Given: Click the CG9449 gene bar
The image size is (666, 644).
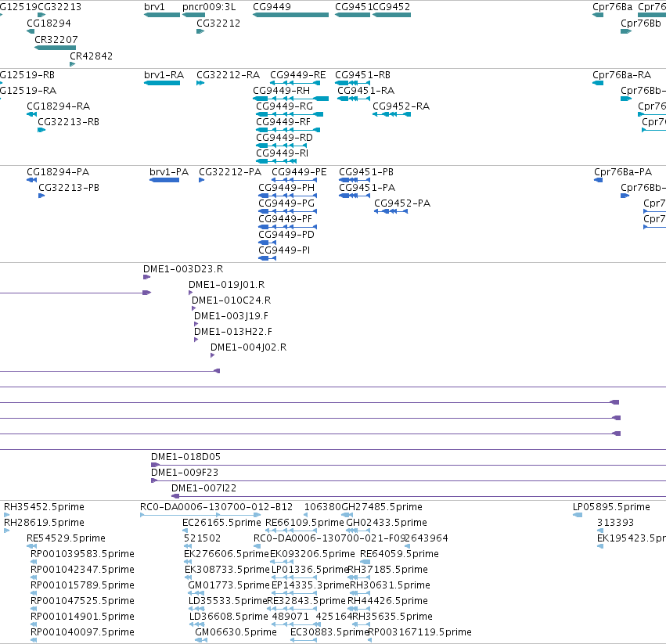Looking at the screenshot, I should point(290,15).
